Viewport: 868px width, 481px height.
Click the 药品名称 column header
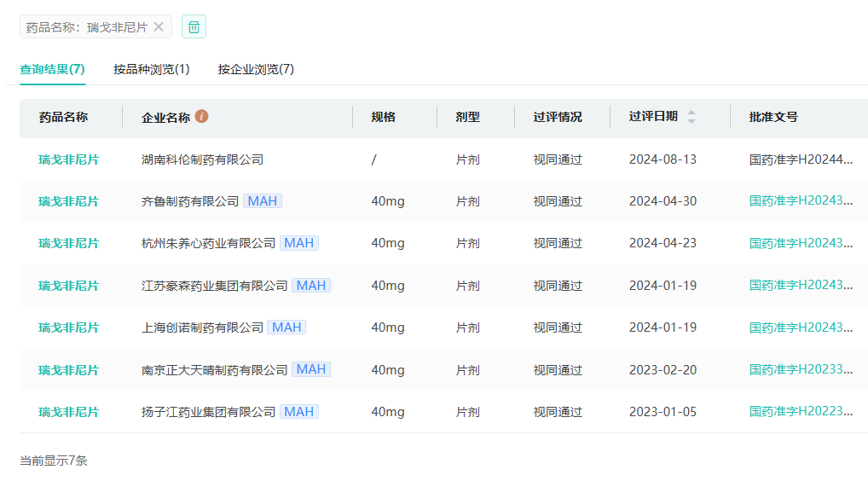[x=64, y=117]
